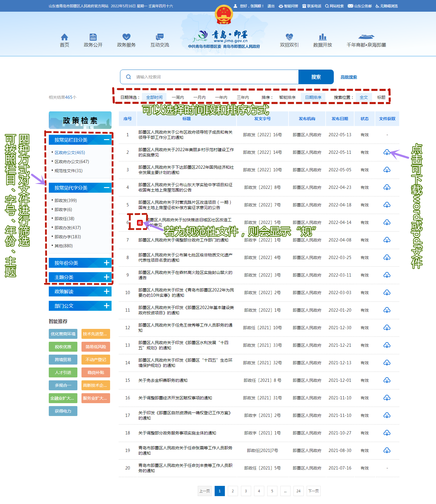The image size is (436, 504).
Task: Select the 一周内 date filter
Action: click(x=178, y=97)
